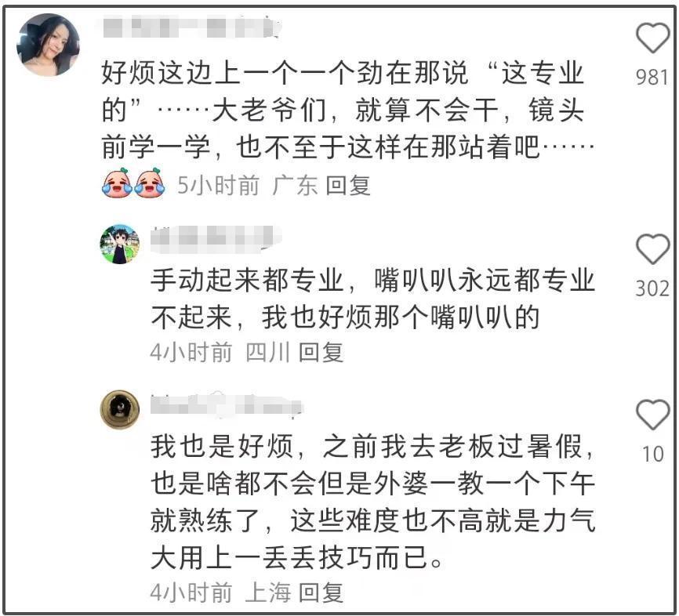Image resolution: width=679 pixels, height=616 pixels.
Task: Like the Shanghai user's comment
Action: point(652,415)
